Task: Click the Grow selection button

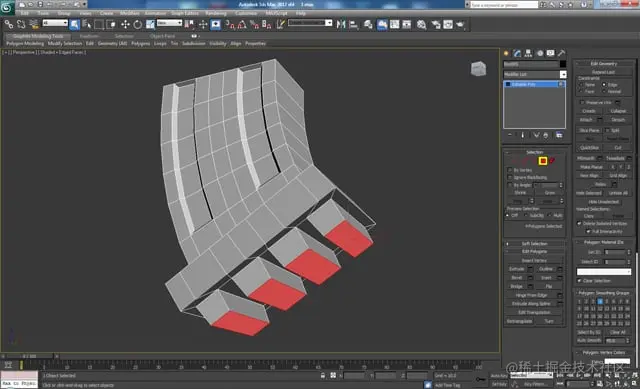Action: pos(550,193)
